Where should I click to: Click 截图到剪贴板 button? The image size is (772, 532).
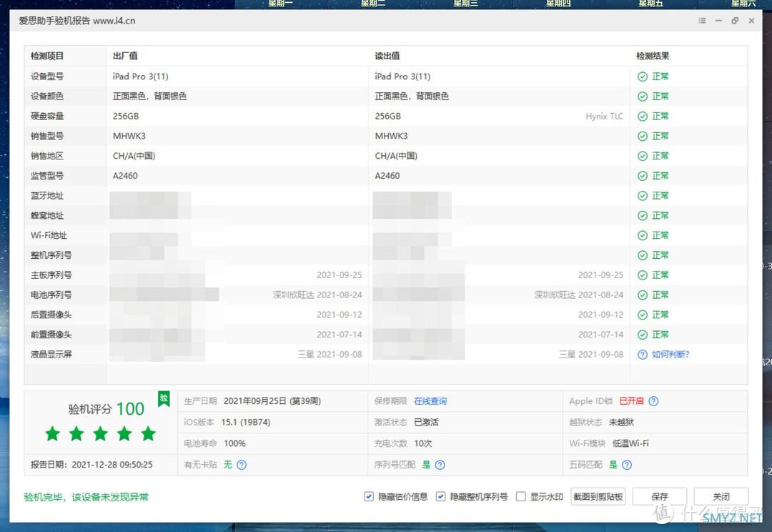click(x=598, y=496)
